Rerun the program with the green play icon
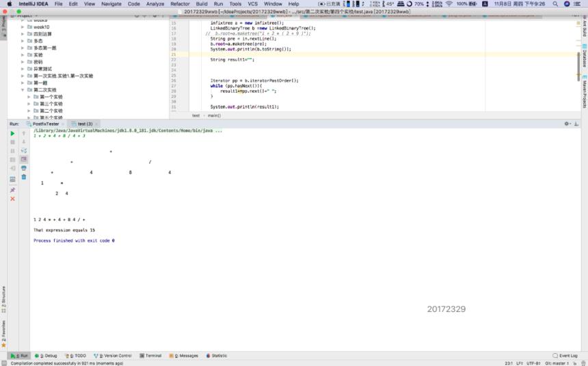Screen dimensions: 588x366 click(x=12, y=133)
